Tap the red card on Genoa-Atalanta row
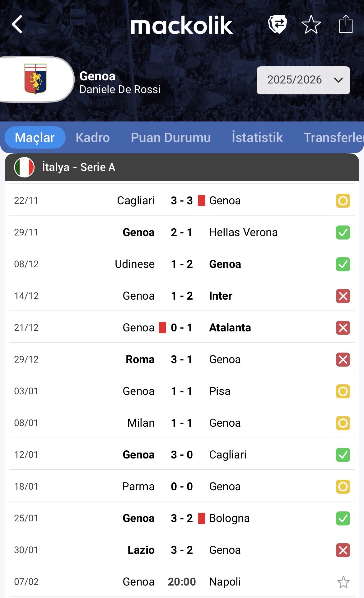The width and height of the screenshot is (364, 598). click(162, 328)
